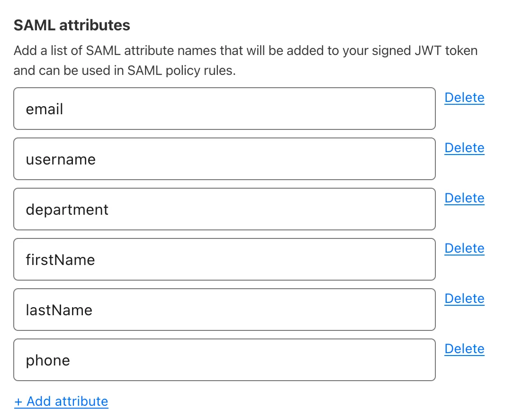Click the word phone in its field
Image resolution: width=505 pixels, height=420 pixels.
tap(47, 360)
